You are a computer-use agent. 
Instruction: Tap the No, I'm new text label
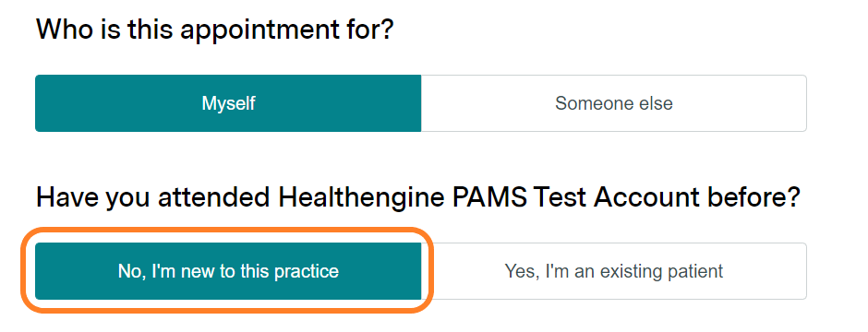point(228,271)
